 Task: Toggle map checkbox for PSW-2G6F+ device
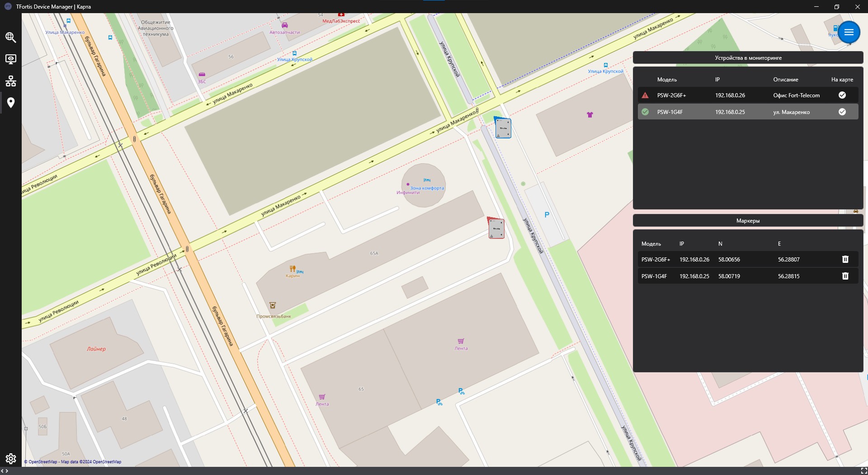tap(842, 95)
